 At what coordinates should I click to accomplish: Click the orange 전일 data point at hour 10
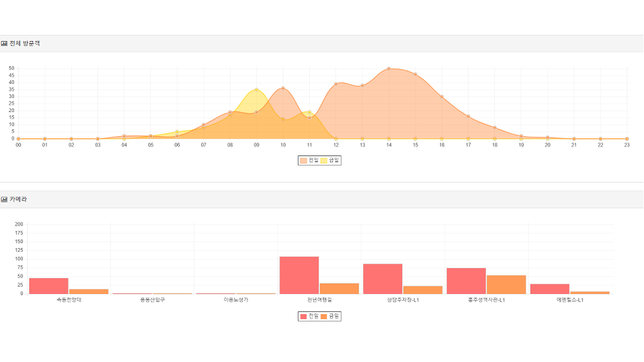pos(283,88)
